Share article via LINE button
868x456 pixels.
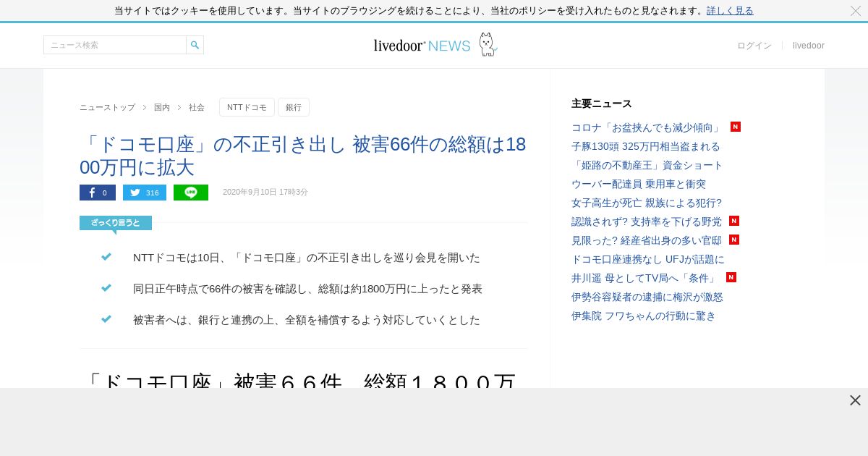[x=191, y=193]
